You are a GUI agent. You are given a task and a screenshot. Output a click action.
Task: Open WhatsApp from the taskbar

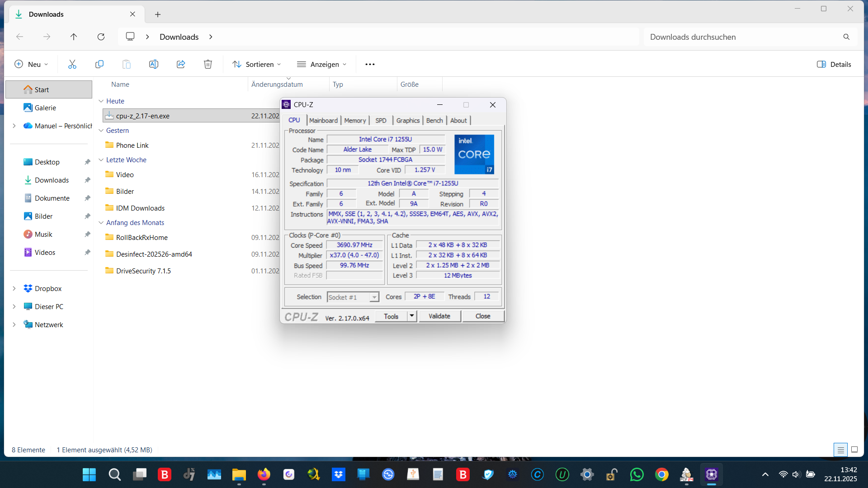(637, 474)
